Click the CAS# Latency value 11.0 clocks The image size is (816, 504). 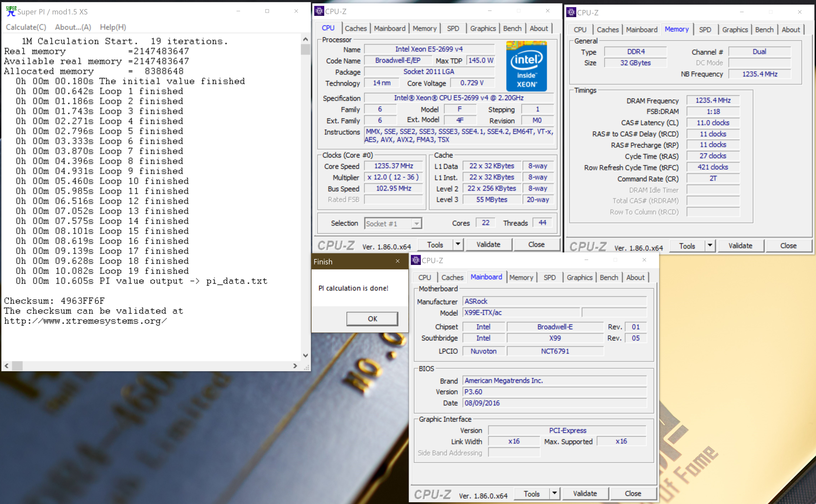tap(713, 123)
